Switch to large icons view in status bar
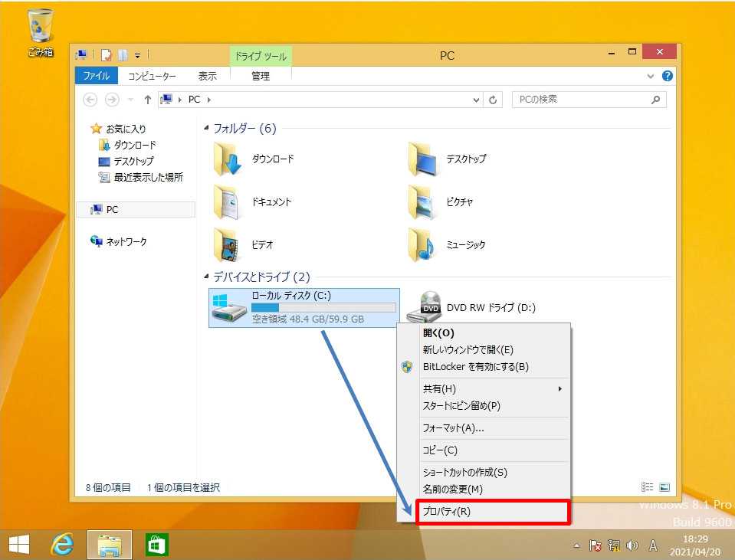This screenshot has height=560, width=735. coord(664,487)
